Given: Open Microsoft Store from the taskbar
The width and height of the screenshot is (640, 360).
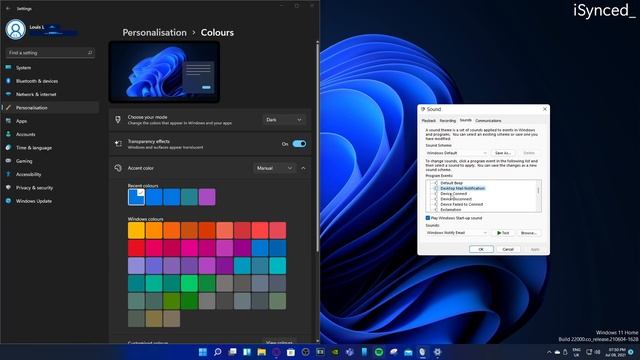Looking at the screenshot, I should tap(291, 352).
